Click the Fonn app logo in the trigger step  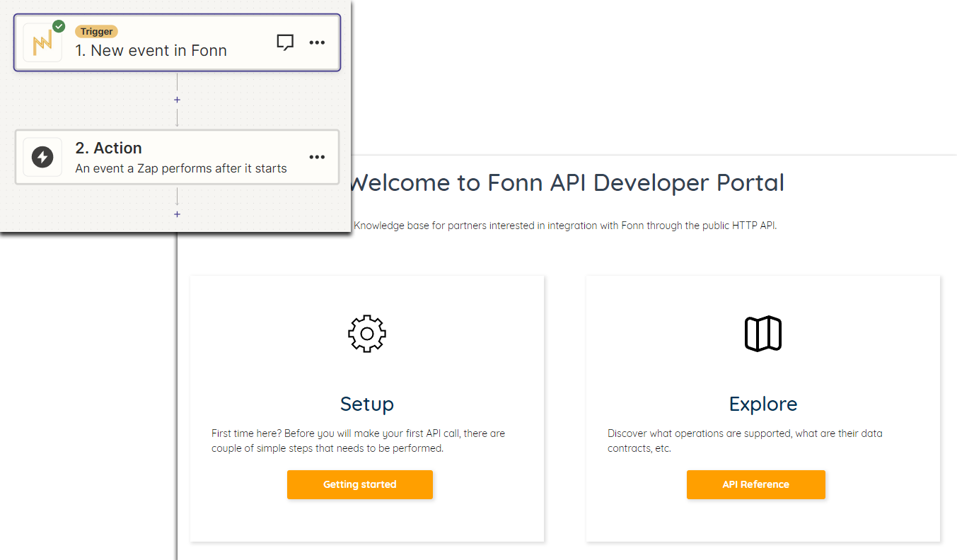tap(42, 43)
